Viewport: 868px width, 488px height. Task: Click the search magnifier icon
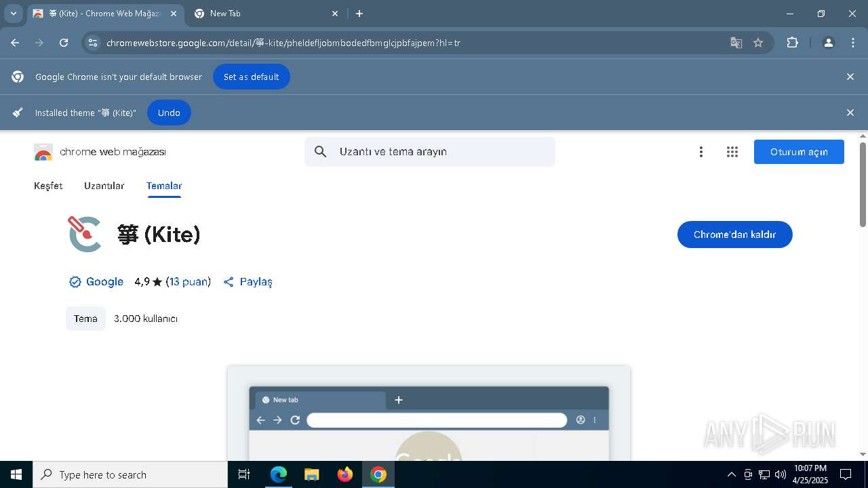[321, 152]
